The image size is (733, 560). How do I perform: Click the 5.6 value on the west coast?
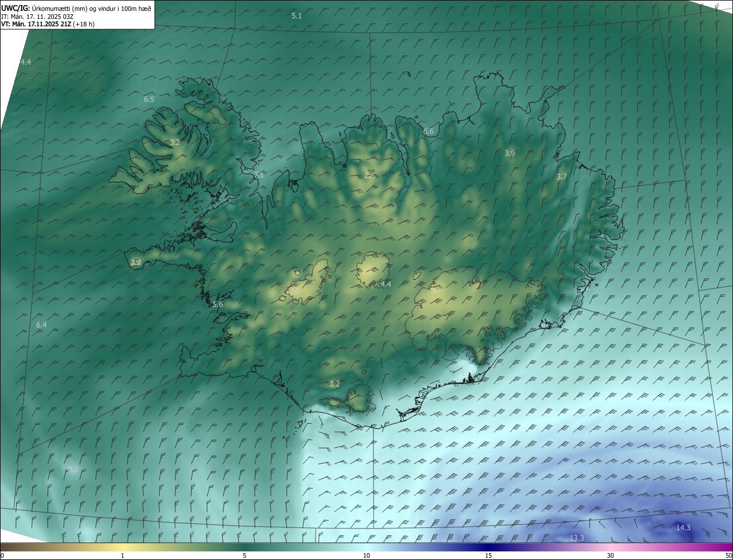[218, 305]
